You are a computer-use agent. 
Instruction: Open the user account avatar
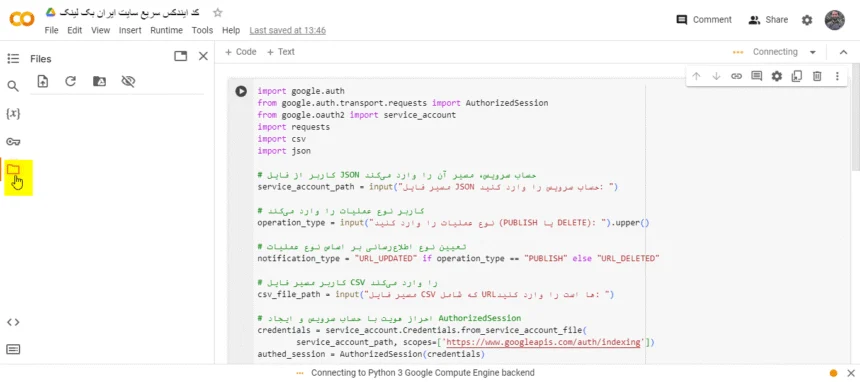[x=835, y=20]
